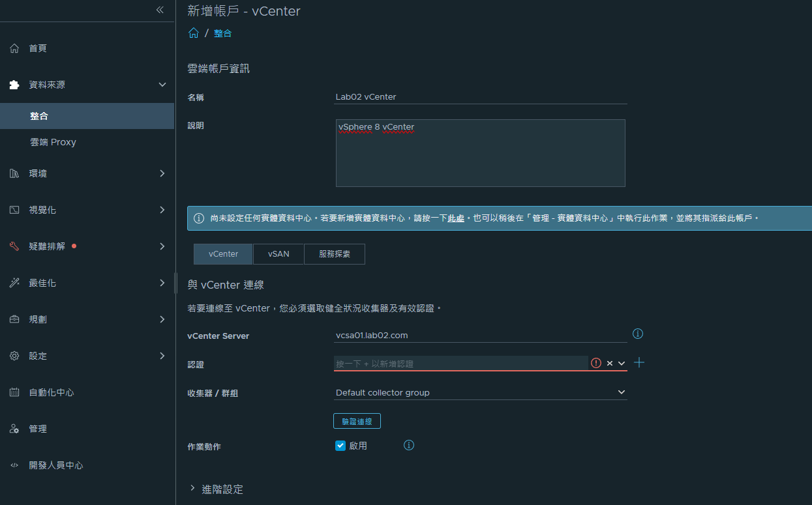Viewport: 812px width, 505px height.
Task: Click the Troubleshoot wrench icon
Action: pyautogui.click(x=14, y=246)
